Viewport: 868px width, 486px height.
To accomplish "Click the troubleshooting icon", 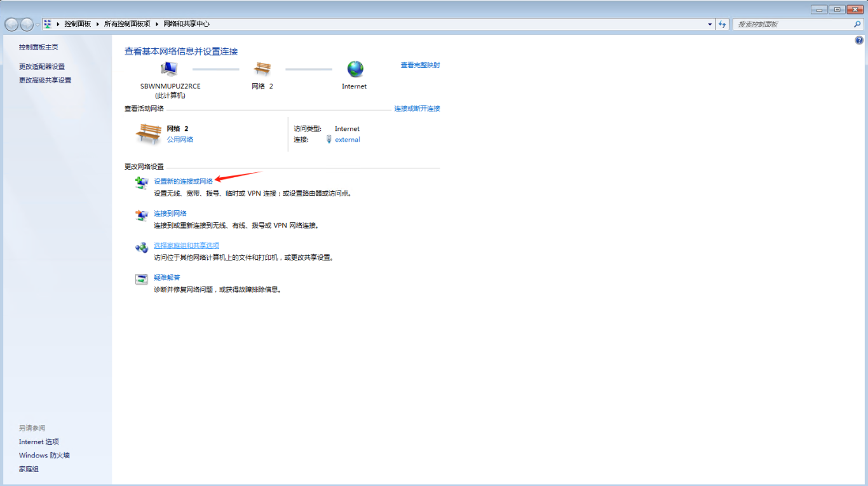I will [x=141, y=280].
